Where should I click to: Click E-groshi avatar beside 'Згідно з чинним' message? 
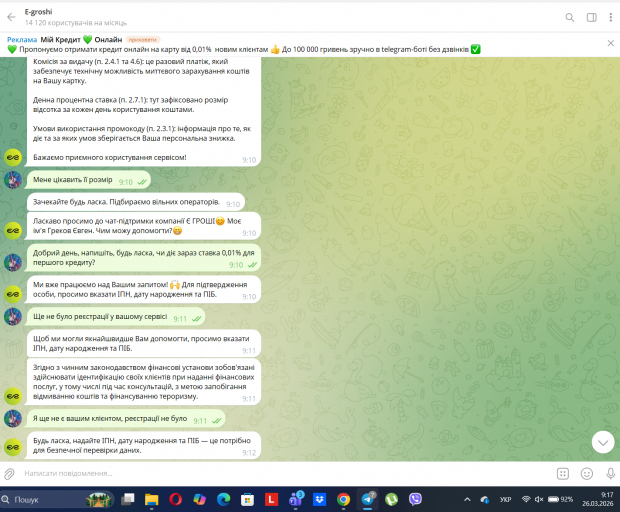[13, 396]
